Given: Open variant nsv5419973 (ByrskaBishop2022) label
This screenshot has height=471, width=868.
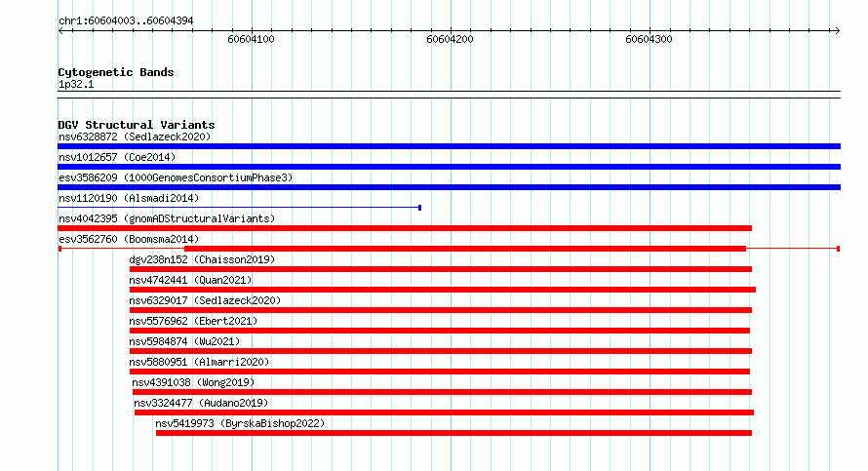Looking at the screenshot, I should tap(240, 423).
